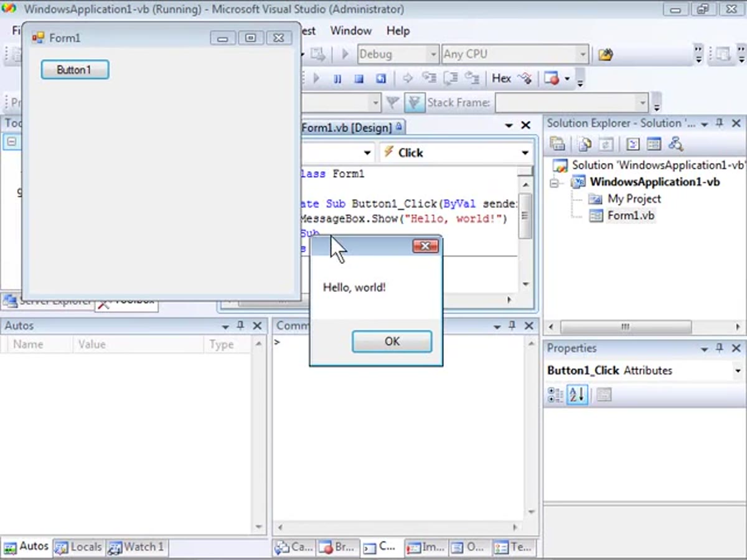Open the Breakpoints icon dropdown arrow
Image resolution: width=747 pixels, height=560 pixels.
click(x=567, y=79)
